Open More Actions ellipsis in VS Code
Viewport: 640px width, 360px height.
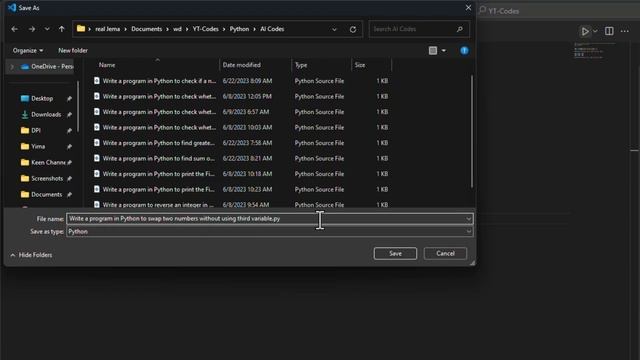tap(624, 31)
